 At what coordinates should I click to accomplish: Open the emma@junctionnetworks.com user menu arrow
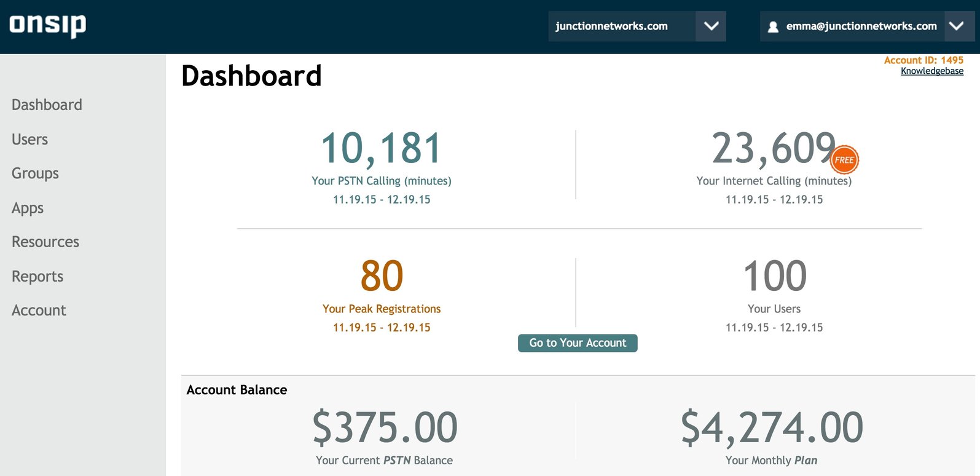(956, 26)
